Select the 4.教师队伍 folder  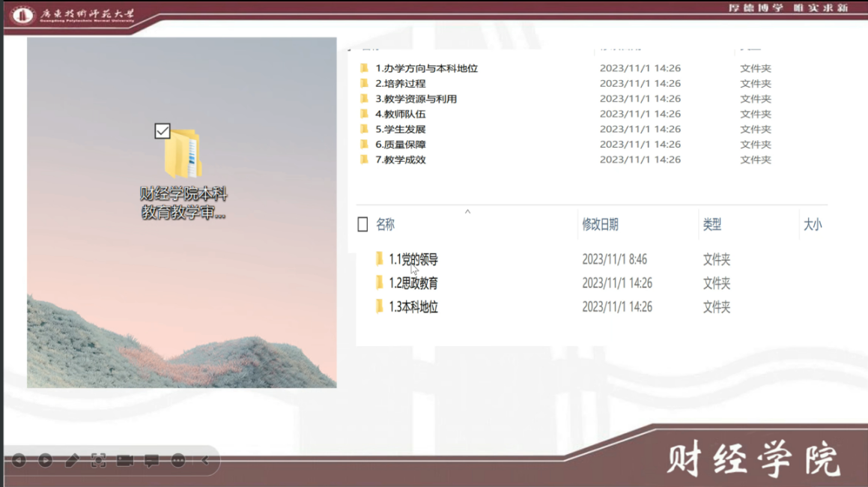[x=400, y=114]
